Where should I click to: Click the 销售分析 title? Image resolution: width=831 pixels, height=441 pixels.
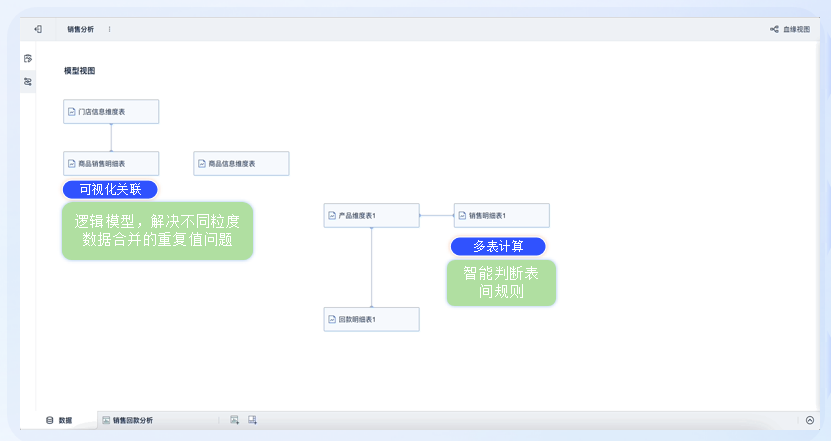point(80,29)
